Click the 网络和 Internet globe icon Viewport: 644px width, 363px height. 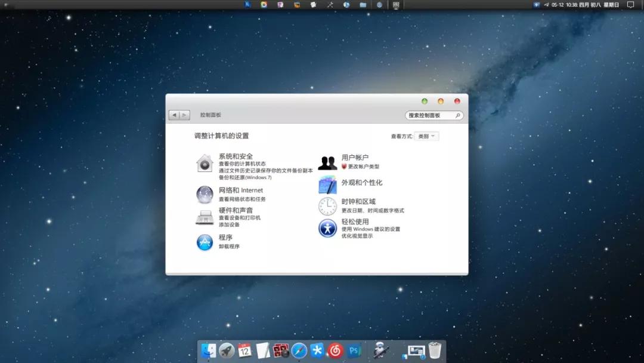click(205, 194)
